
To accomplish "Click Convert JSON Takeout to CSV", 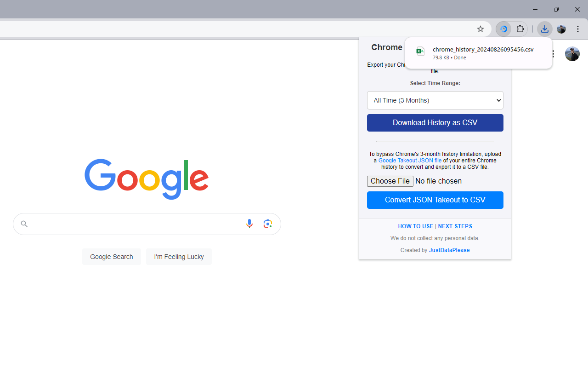I will click(435, 200).
